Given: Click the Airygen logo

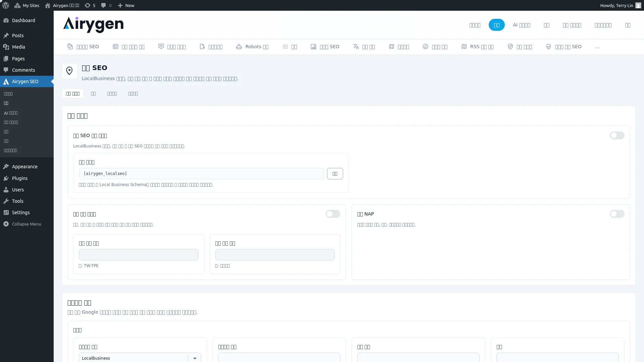Looking at the screenshot, I should click(x=93, y=25).
